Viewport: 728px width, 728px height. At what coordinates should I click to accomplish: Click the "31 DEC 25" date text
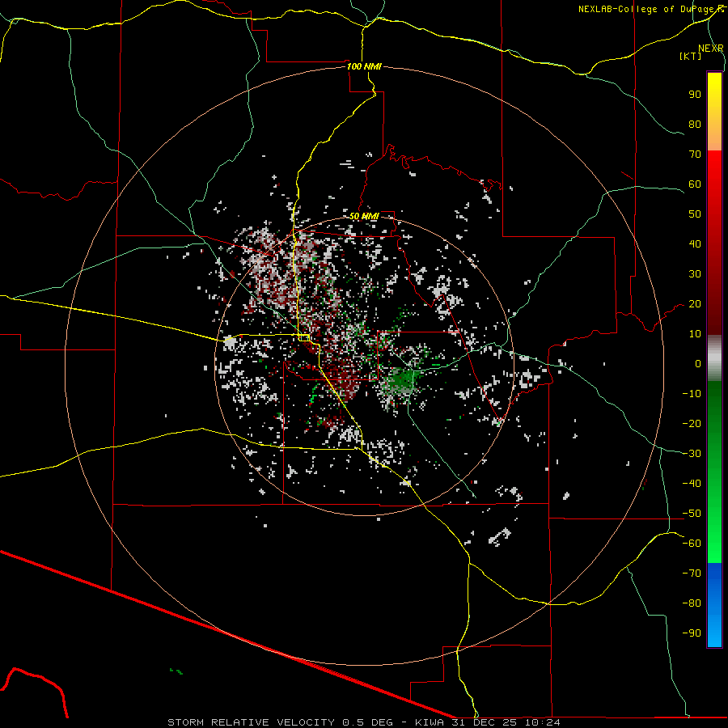[x=485, y=722]
